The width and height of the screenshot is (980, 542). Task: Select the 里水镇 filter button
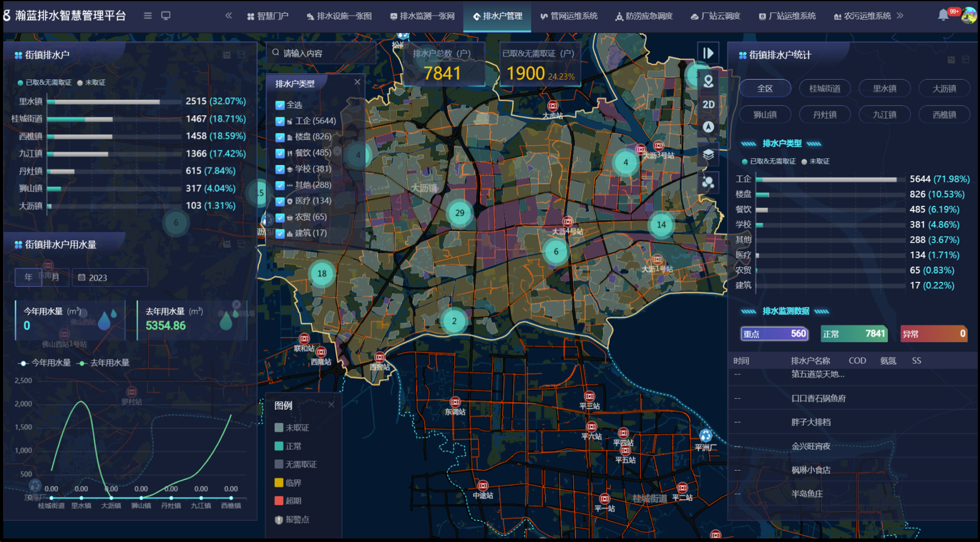pos(885,88)
